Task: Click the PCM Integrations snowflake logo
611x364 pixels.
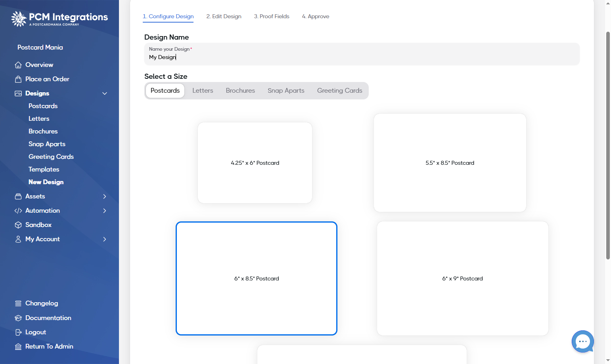Action: 19,19
